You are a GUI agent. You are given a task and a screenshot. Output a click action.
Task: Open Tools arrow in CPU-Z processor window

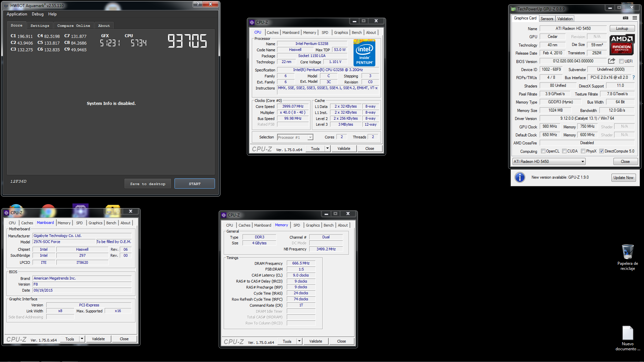click(327, 148)
